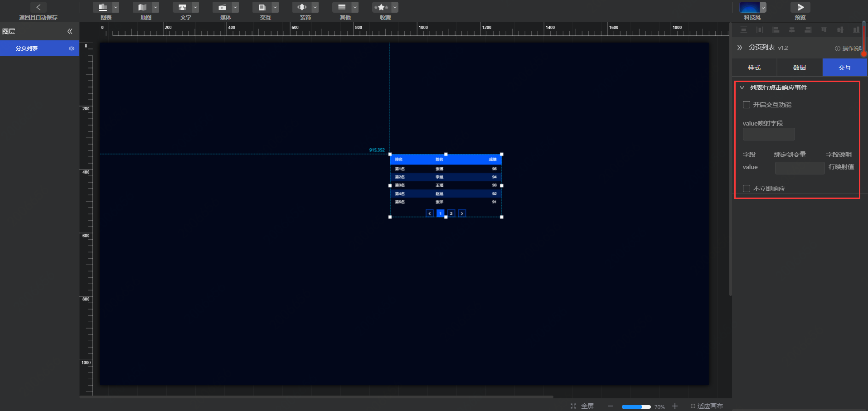
Task: Select the 交互 tab in properties panel
Action: coord(845,68)
